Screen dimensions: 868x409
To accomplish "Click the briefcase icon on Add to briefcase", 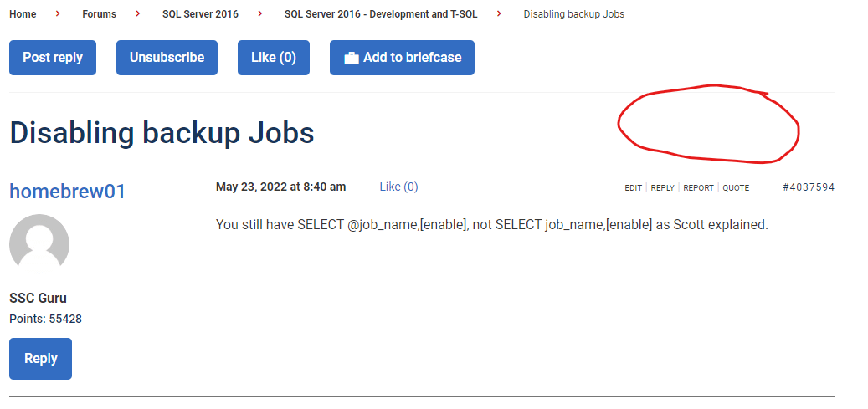I will (x=352, y=58).
